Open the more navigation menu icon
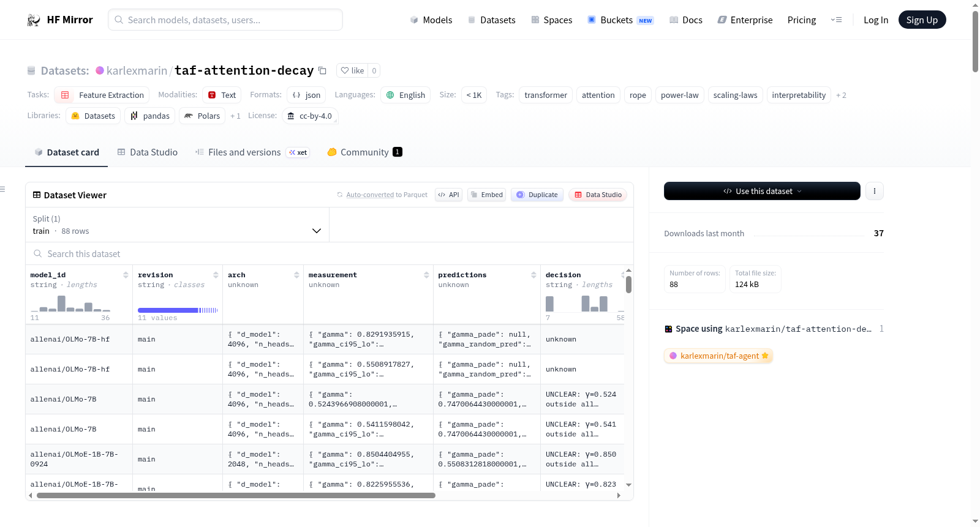This screenshot has width=980, height=527. point(836,20)
